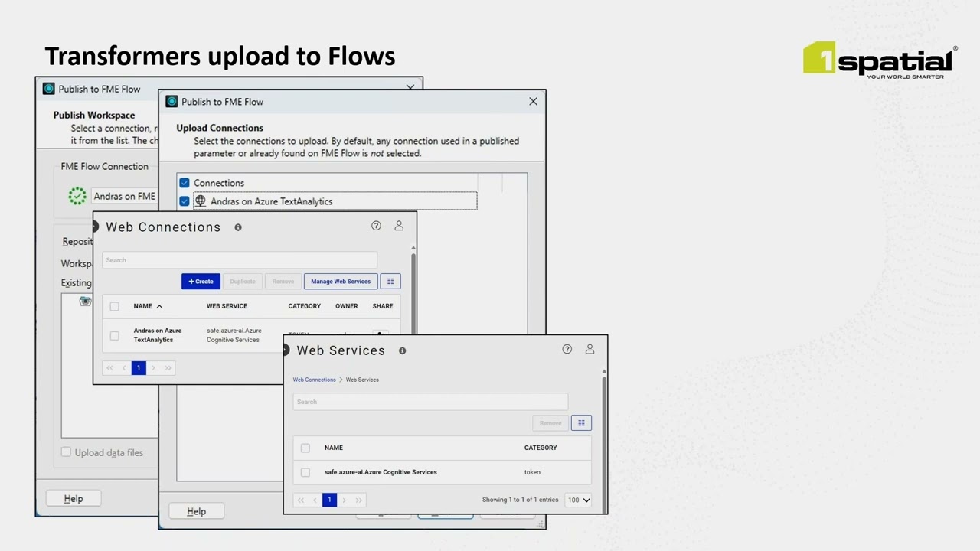Sort Web Connections table by NAME column

tap(148, 306)
